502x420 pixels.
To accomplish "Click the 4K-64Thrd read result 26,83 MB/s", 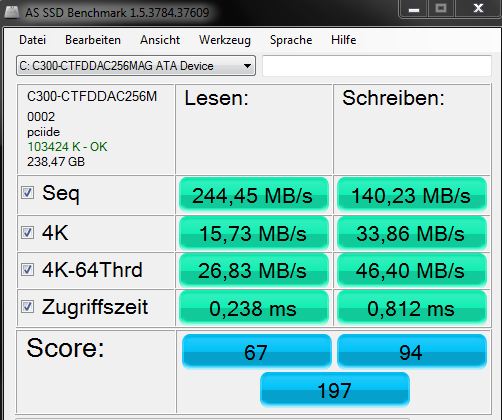I will tap(254, 270).
